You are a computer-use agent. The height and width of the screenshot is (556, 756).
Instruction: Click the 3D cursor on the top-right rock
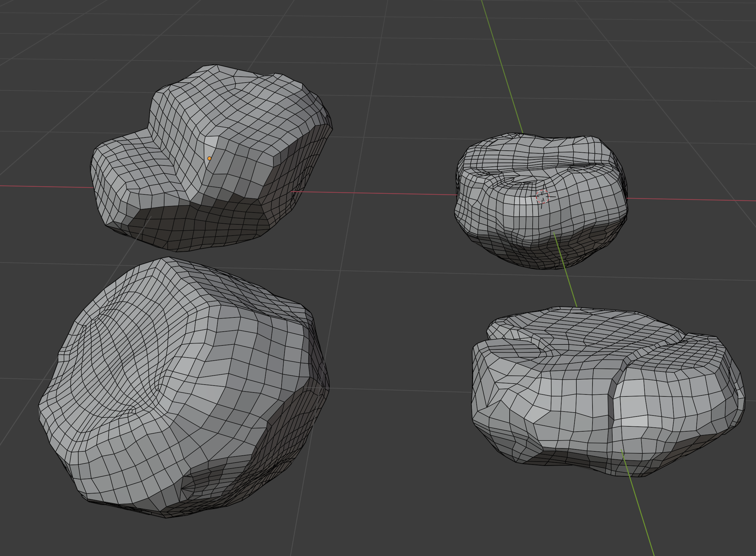click(x=542, y=196)
